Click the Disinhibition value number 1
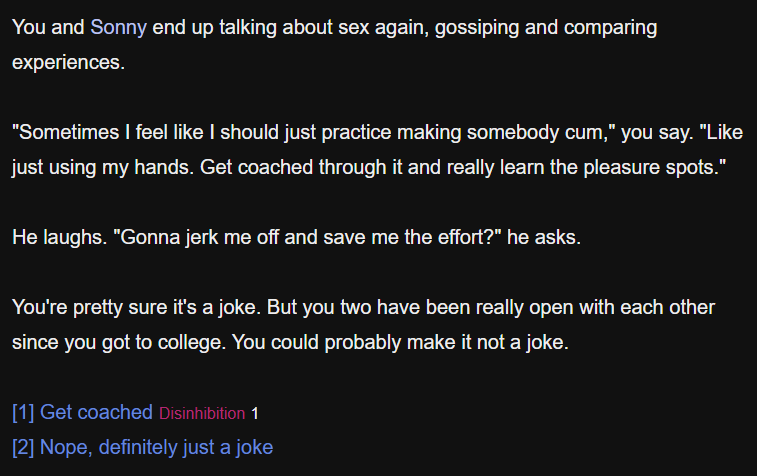 pyautogui.click(x=254, y=414)
